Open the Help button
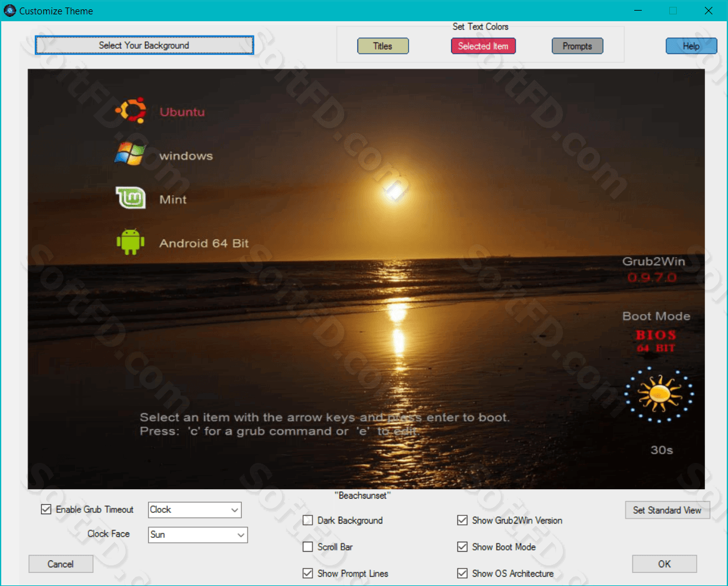The image size is (728, 586). [x=691, y=46]
